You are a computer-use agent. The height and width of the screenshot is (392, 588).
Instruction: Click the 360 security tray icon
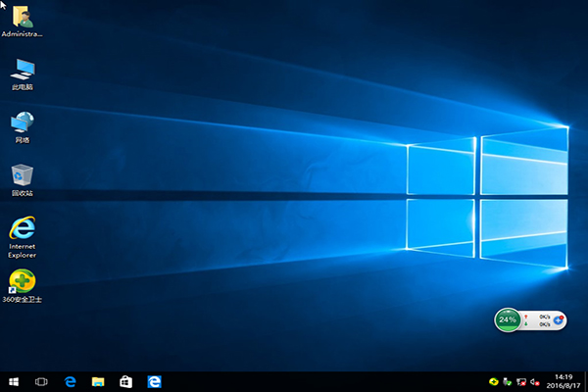[494, 380]
